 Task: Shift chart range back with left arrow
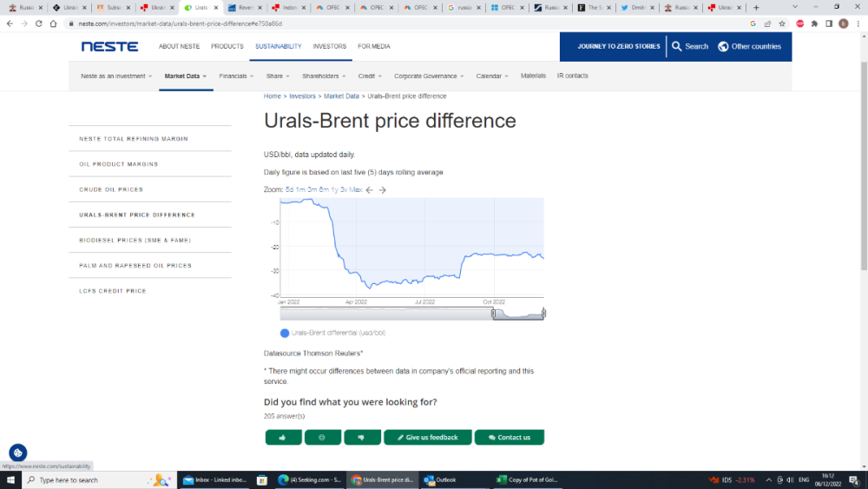(370, 189)
